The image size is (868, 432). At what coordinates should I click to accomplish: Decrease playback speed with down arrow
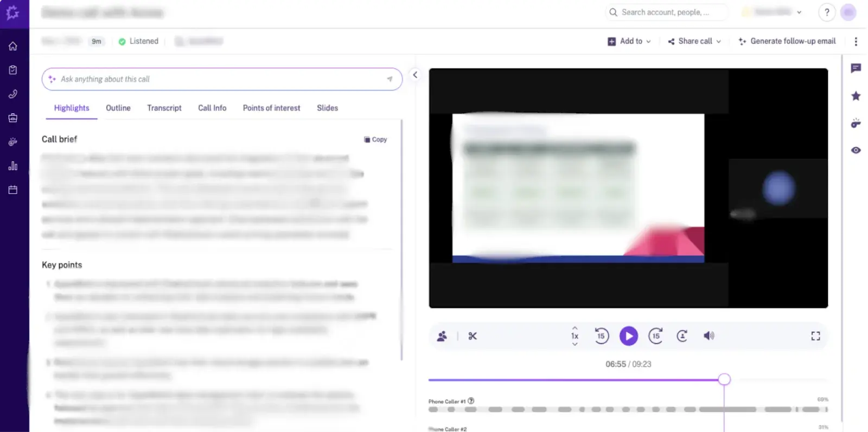[575, 344]
